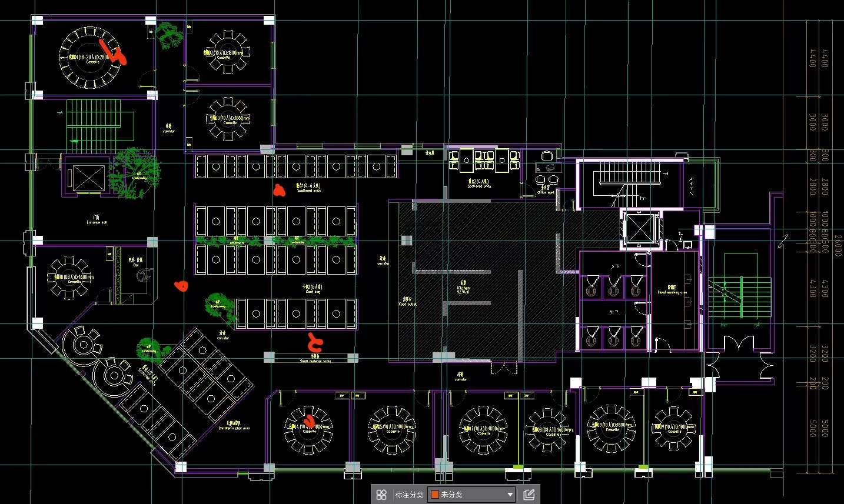Image resolution: width=844 pixels, height=504 pixels.
Task: Click the four-square annotation category grid icon
Action: [x=381, y=495]
